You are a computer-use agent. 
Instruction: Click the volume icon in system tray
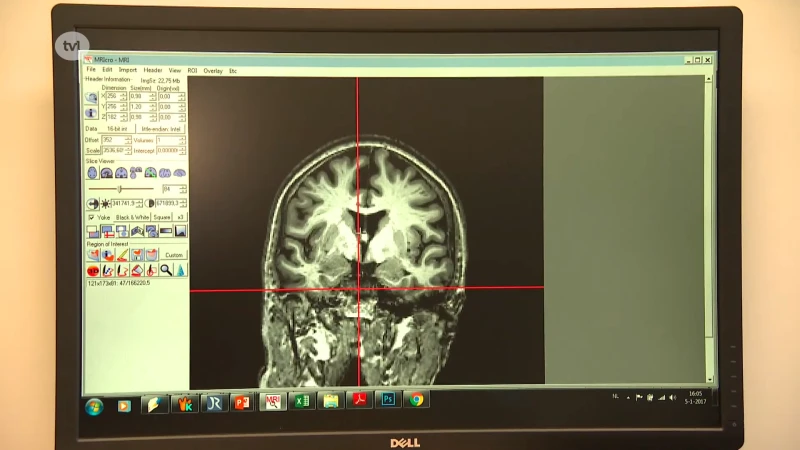pos(673,397)
